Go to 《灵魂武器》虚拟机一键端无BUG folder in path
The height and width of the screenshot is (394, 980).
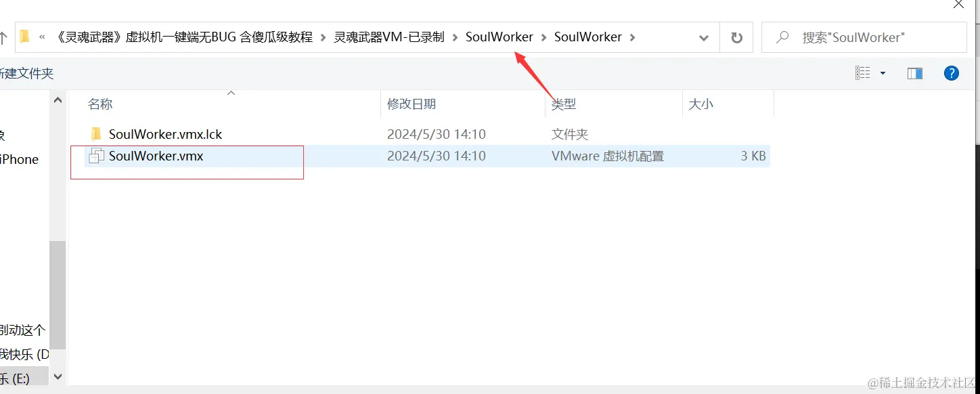click(x=182, y=37)
